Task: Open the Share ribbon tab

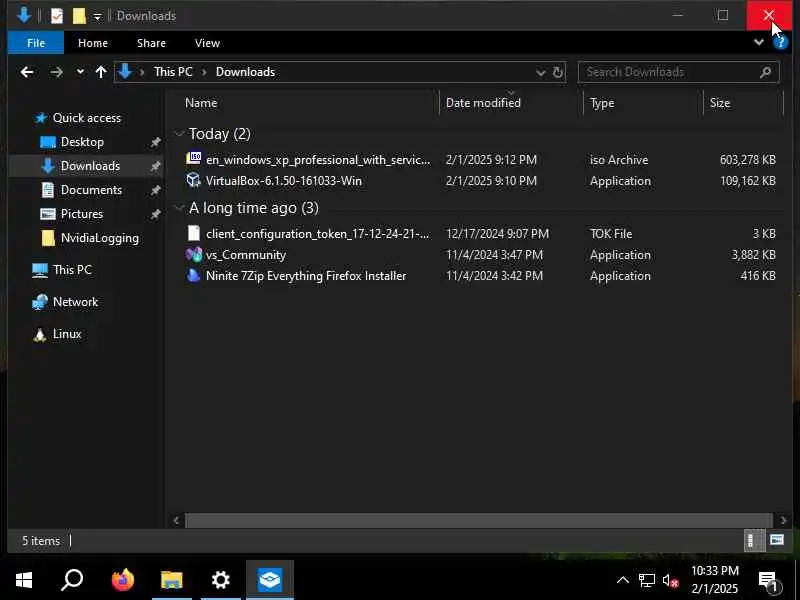Action: (151, 43)
